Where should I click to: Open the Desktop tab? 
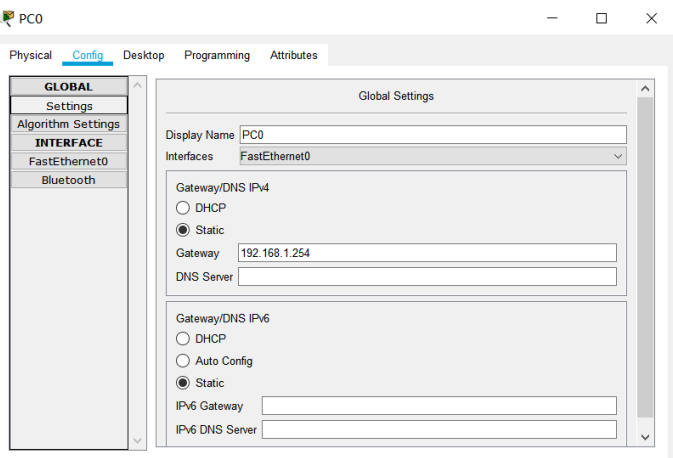point(144,55)
